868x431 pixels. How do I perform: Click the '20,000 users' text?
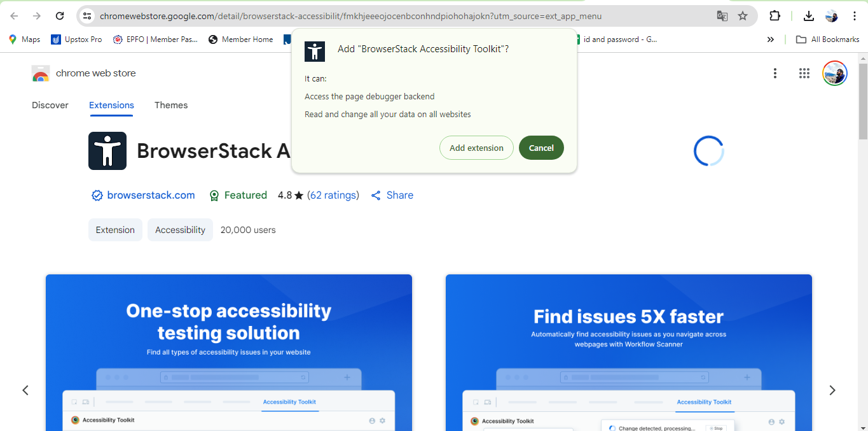tap(248, 230)
